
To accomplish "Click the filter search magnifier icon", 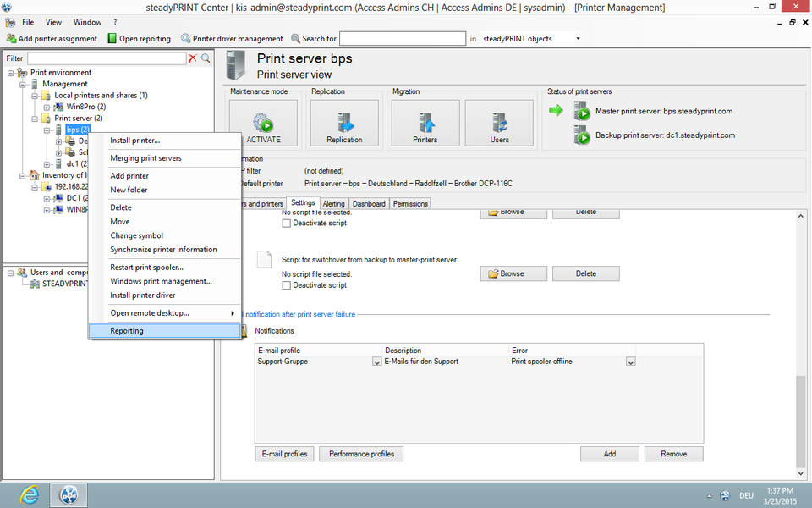I will coord(206,58).
